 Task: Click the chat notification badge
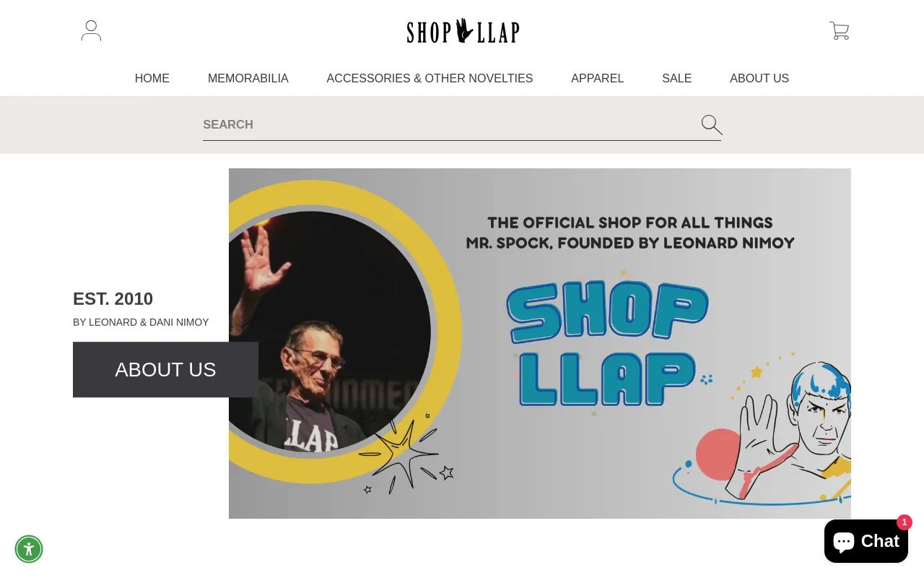905,522
